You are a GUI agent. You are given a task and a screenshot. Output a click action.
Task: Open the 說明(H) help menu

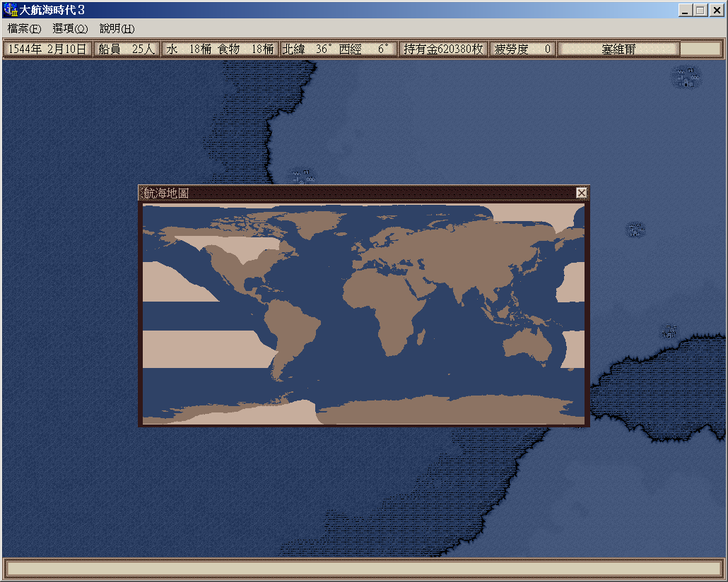(x=117, y=29)
